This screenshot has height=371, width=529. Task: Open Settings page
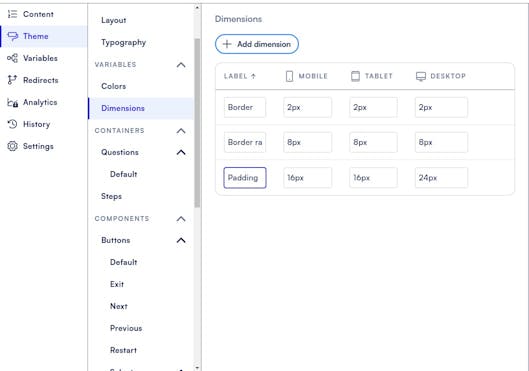pos(44,146)
